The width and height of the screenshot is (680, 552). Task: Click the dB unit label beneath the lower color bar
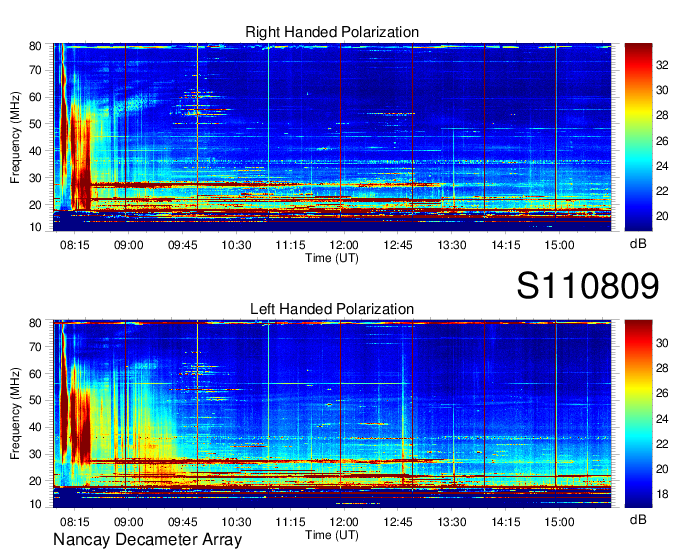point(638,520)
